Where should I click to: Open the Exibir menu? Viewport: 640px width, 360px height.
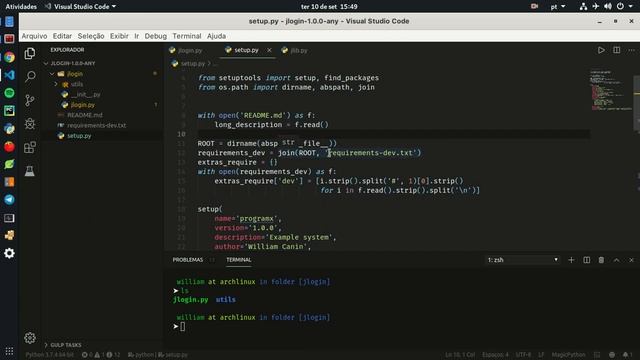[119, 36]
